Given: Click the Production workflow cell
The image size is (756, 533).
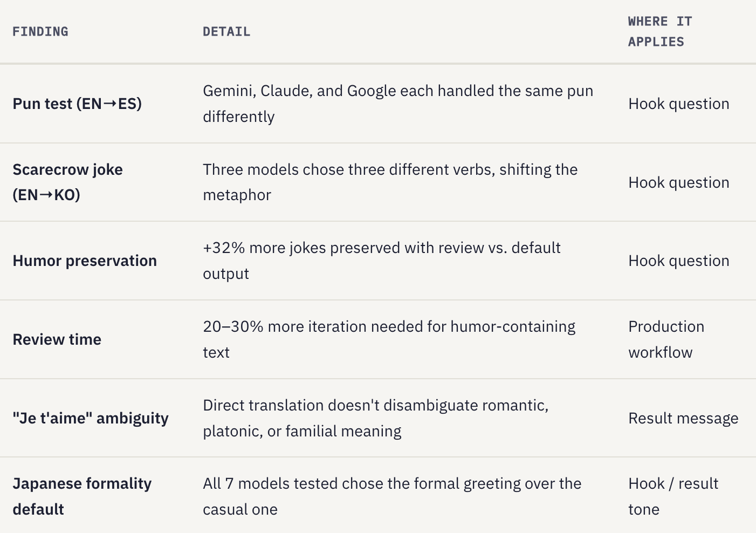Looking at the screenshot, I should 666,339.
